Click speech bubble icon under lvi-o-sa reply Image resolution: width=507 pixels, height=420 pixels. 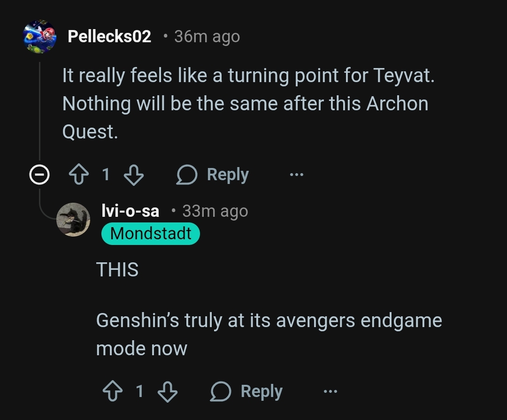(221, 391)
